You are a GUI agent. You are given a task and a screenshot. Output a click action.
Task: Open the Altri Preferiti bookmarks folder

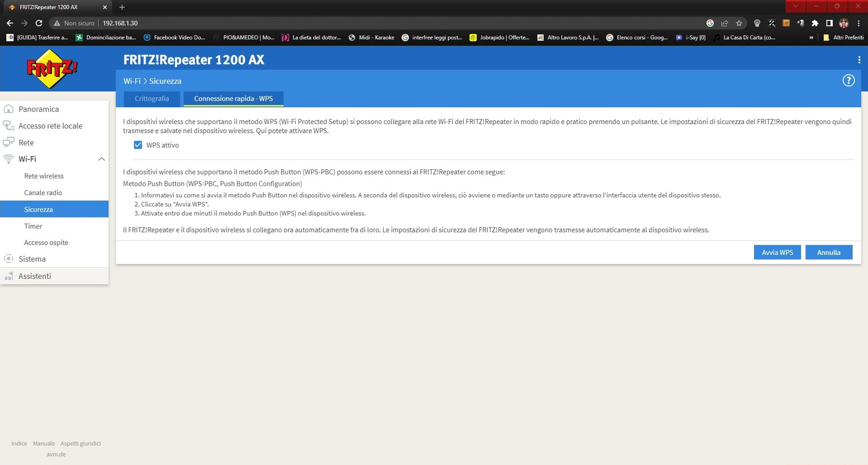(x=843, y=37)
